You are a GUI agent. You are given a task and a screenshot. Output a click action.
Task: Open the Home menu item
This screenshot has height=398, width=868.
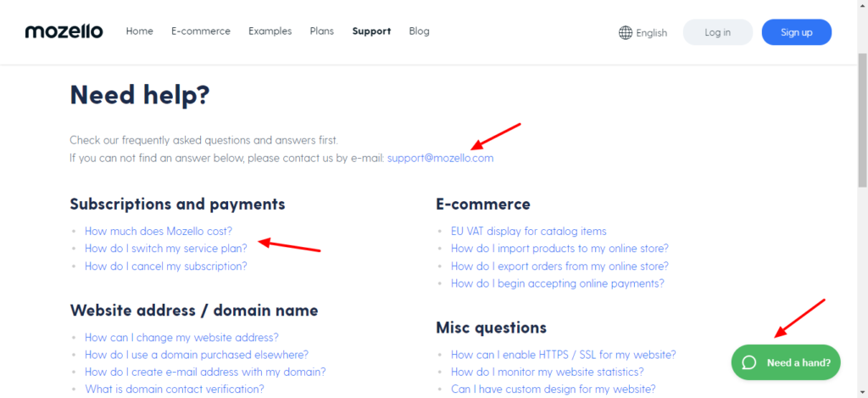140,31
